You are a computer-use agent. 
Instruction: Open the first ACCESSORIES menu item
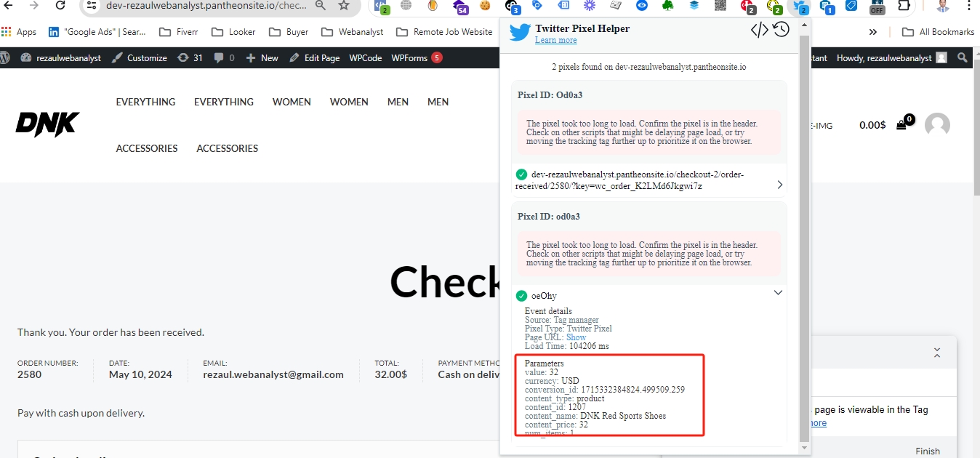147,148
